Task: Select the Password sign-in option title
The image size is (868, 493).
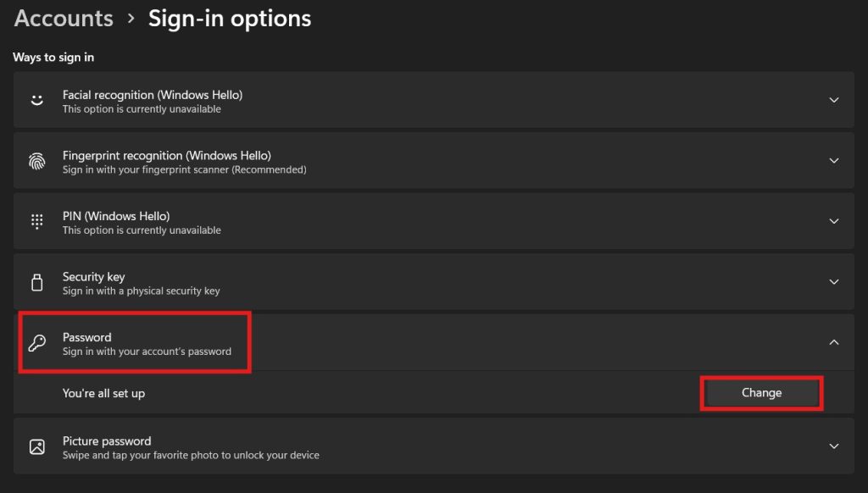Action: pyautogui.click(x=87, y=337)
